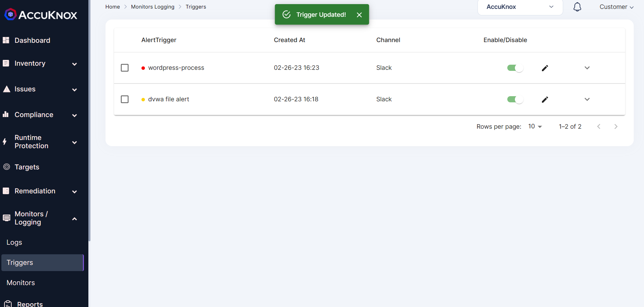The width and height of the screenshot is (644, 307).
Task: Expand the wordpress-process row details
Action: point(587,68)
